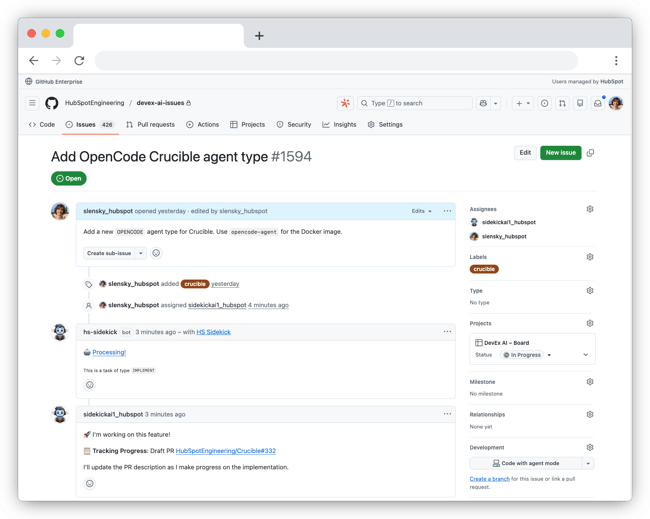Open the Processing! link

(109, 352)
